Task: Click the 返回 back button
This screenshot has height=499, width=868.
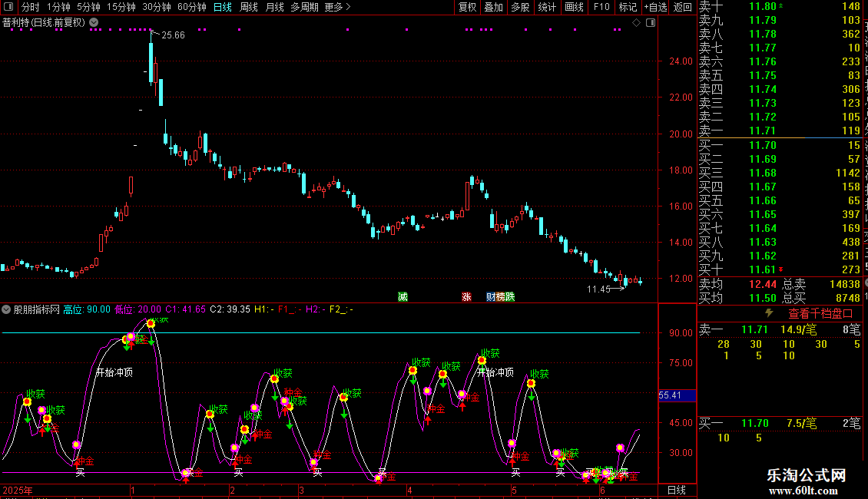Action: (x=683, y=7)
